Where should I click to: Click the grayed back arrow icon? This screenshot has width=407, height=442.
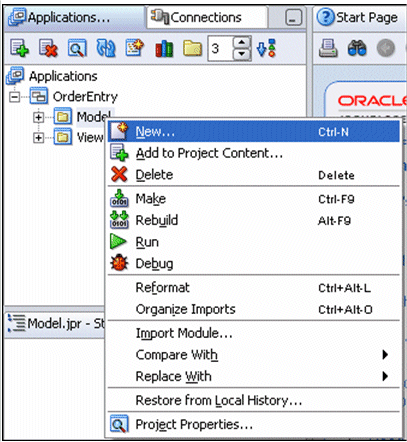click(x=386, y=49)
